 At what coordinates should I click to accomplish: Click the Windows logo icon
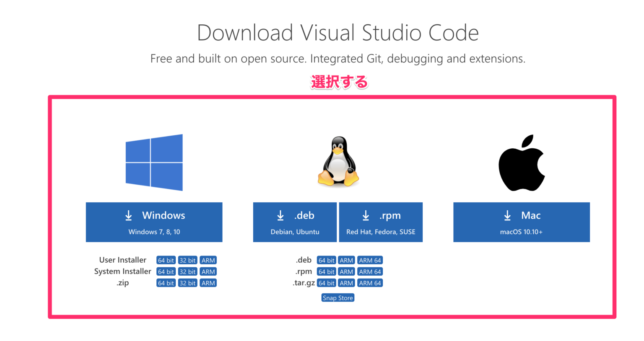[x=154, y=163]
